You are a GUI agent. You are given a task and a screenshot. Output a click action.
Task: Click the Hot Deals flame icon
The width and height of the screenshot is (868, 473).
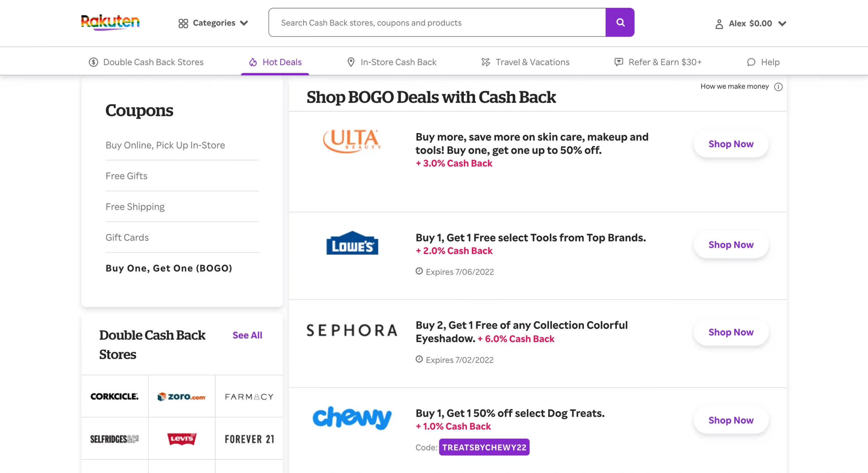click(253, 62)
